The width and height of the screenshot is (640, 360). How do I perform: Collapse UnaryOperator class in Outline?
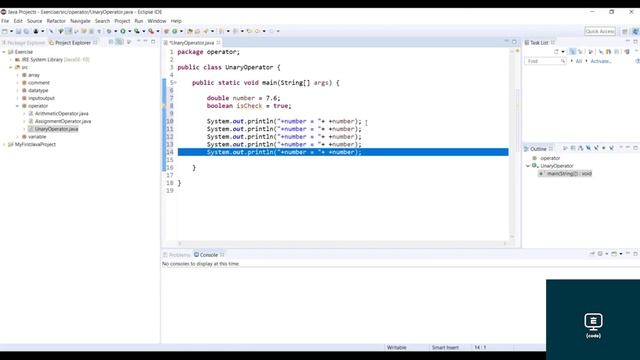point(528,166)
